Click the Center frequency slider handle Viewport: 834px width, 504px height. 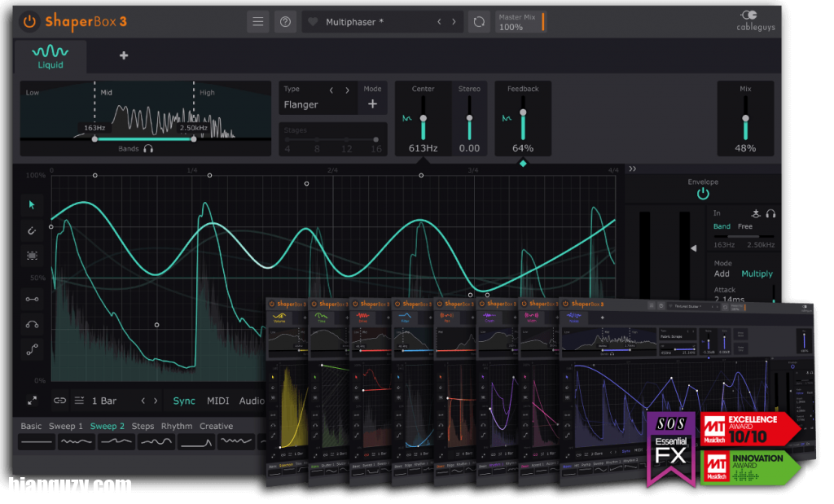424,118
